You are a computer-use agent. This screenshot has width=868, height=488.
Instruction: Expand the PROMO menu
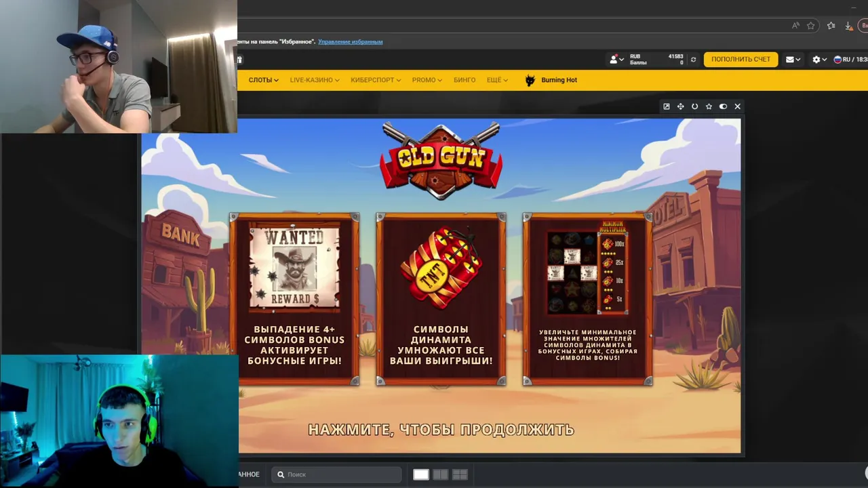pos(427,80)
